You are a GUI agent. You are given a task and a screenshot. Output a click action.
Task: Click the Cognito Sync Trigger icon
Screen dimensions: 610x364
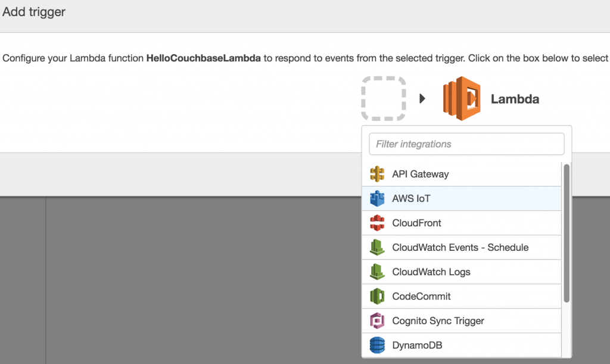point(377,321)
